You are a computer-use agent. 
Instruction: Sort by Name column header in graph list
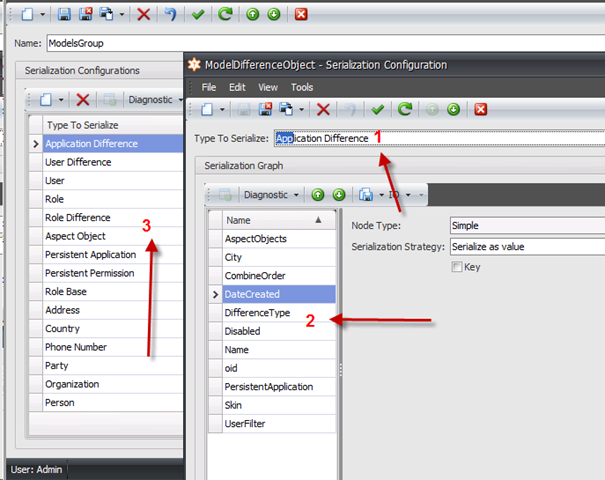(279, 220)
